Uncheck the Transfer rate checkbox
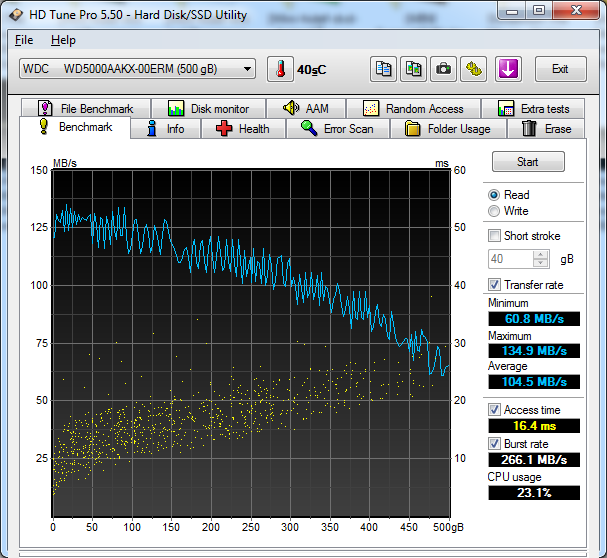 494,285
